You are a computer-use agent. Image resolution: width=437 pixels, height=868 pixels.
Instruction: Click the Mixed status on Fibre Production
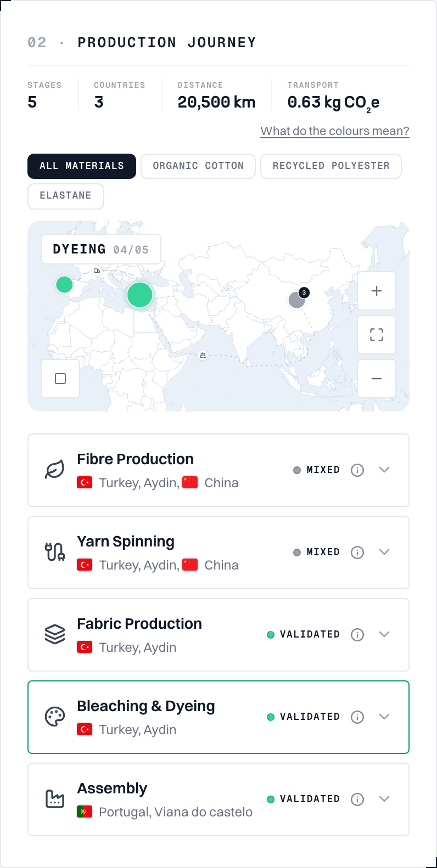317,470
